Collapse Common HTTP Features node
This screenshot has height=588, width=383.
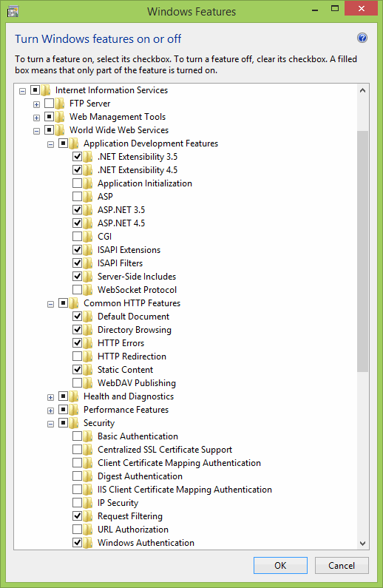point(50,304)
